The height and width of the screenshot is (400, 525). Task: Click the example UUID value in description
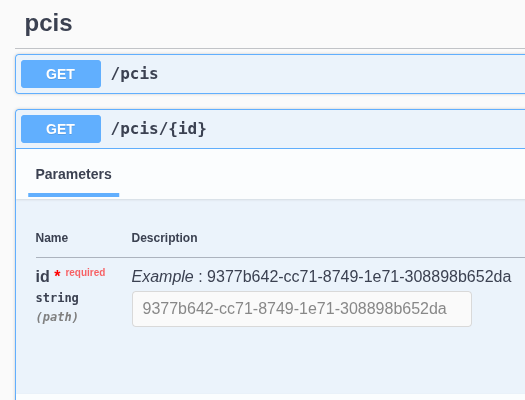point(359,276)
